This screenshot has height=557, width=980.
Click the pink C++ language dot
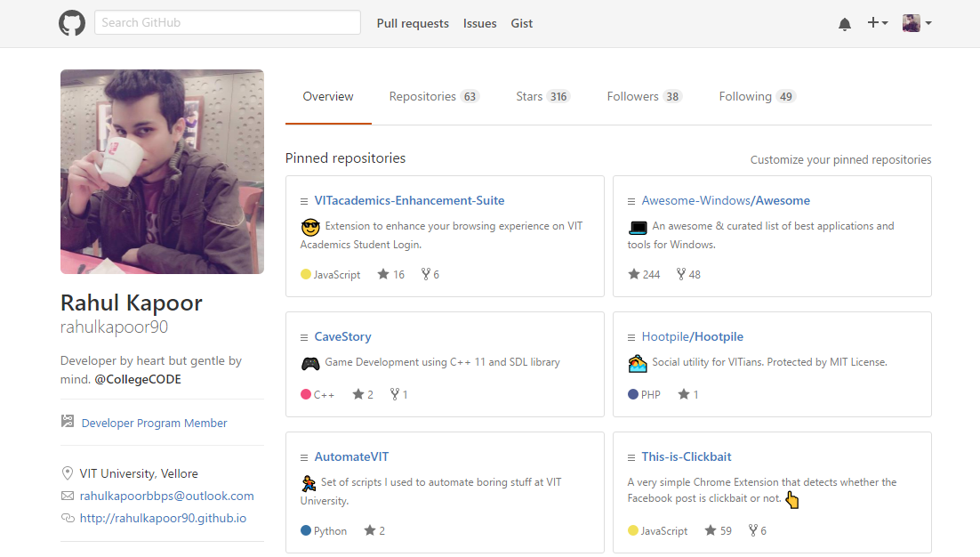[x=306, y=394]
